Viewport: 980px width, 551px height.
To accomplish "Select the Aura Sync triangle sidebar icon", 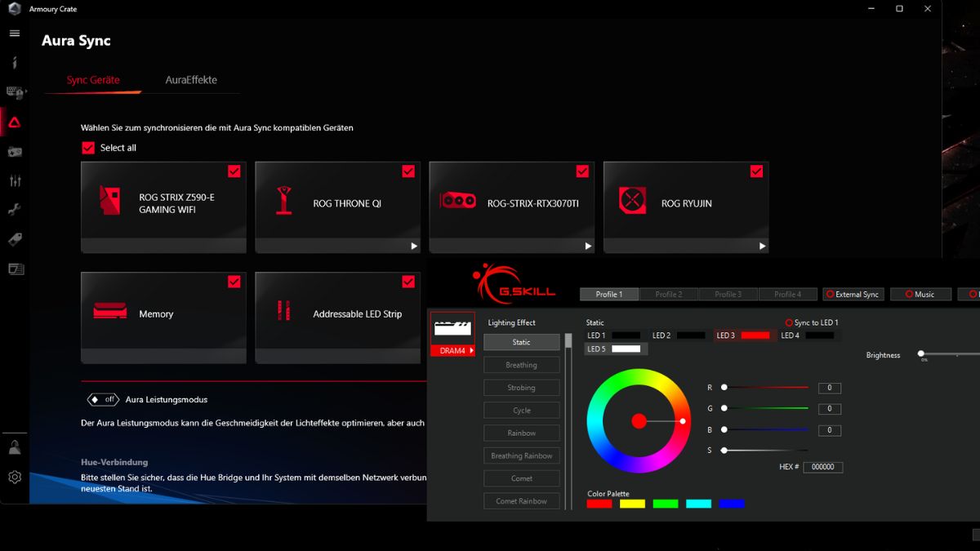I will click(x=14, y=122).
